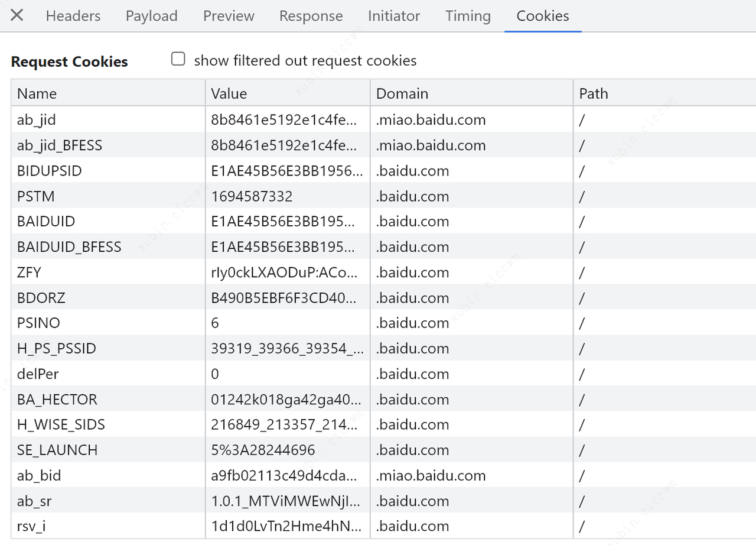The width and height of the screenshot is (756, 545).
Task: Open the Payload tab
Action: [152, 16]
